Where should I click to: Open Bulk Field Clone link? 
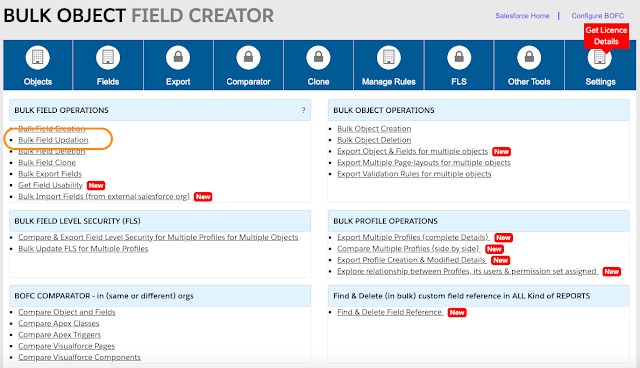(x=47, y=162)
